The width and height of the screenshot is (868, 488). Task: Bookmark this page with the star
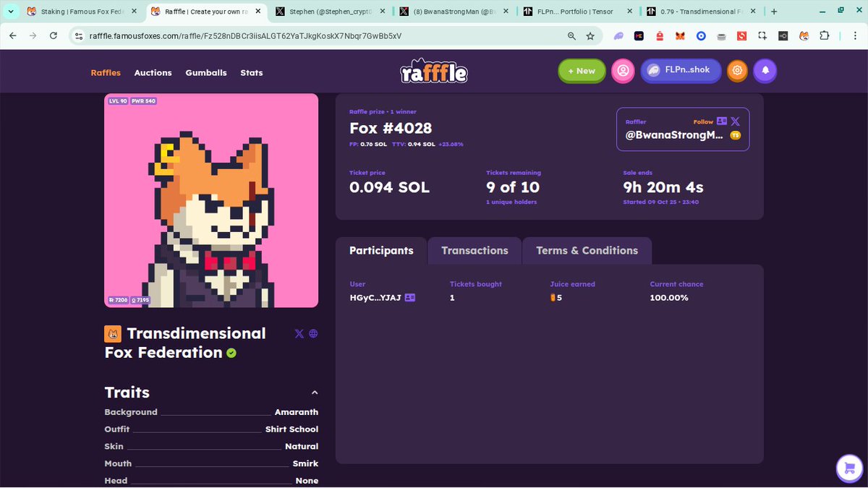(x=590, y=36)
